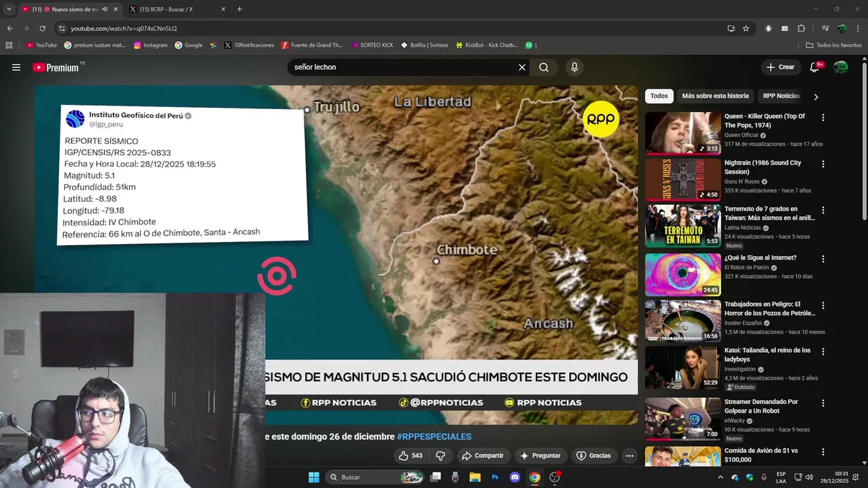This screenshot has width=868, height=488.
Task: Like the video with thumbs-up 543
Action: 411,455
